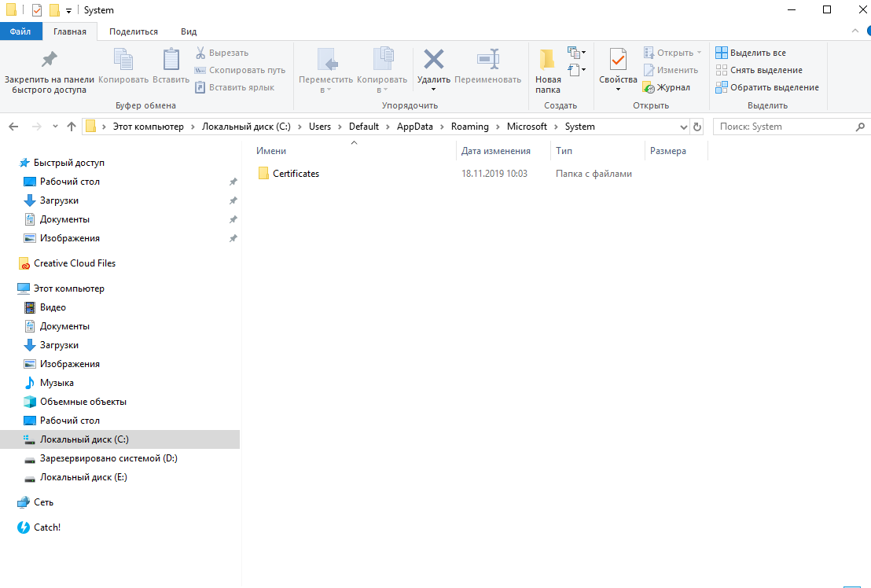Click the Журнал (History) icon
Screen dimensions: 871x588
click(x=649, y=87)
